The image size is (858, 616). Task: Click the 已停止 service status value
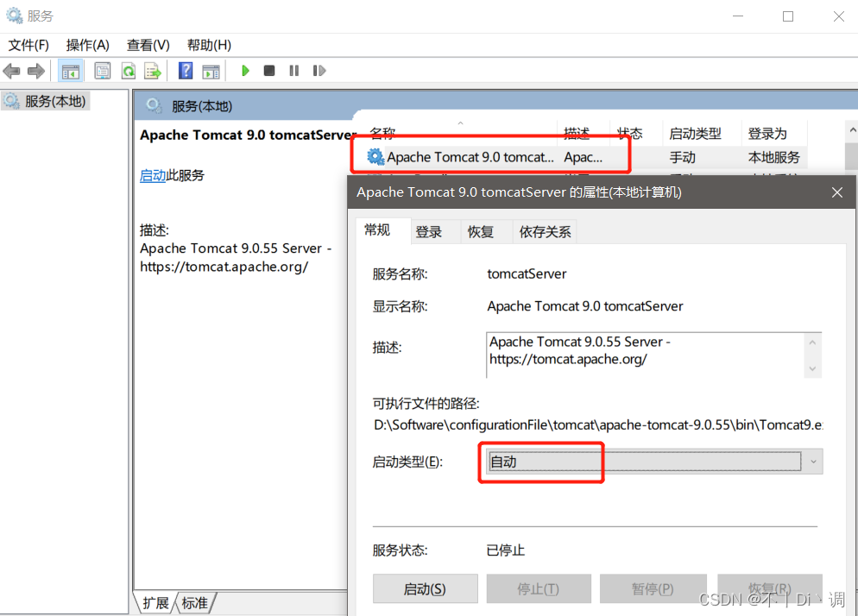(506, 550)
